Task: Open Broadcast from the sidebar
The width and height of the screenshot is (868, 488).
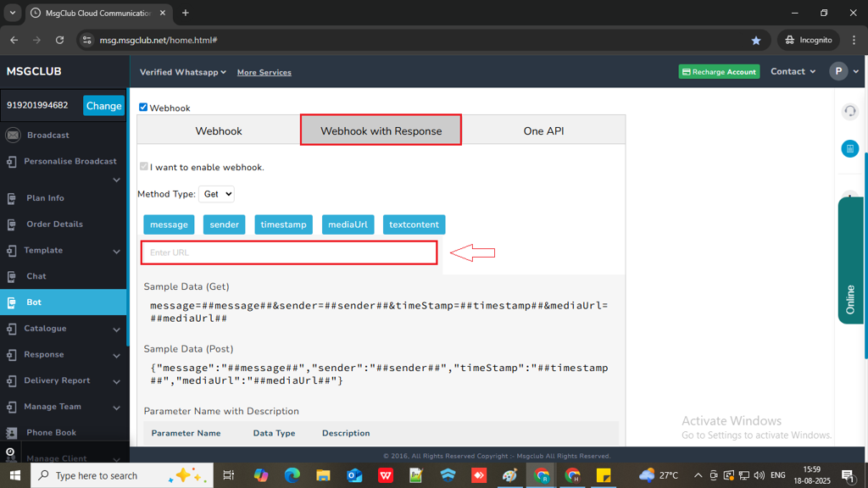Action: point(48,136)
